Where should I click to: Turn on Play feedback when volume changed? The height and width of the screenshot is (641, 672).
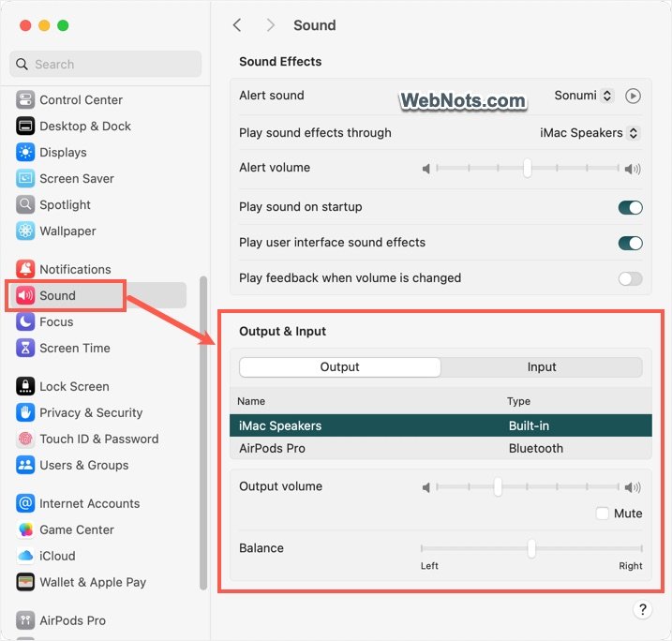630,278
